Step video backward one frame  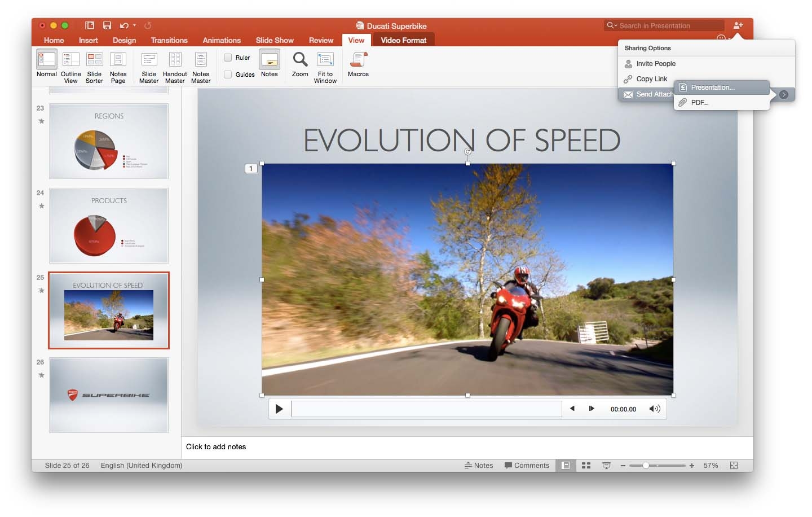coord(572,409)
